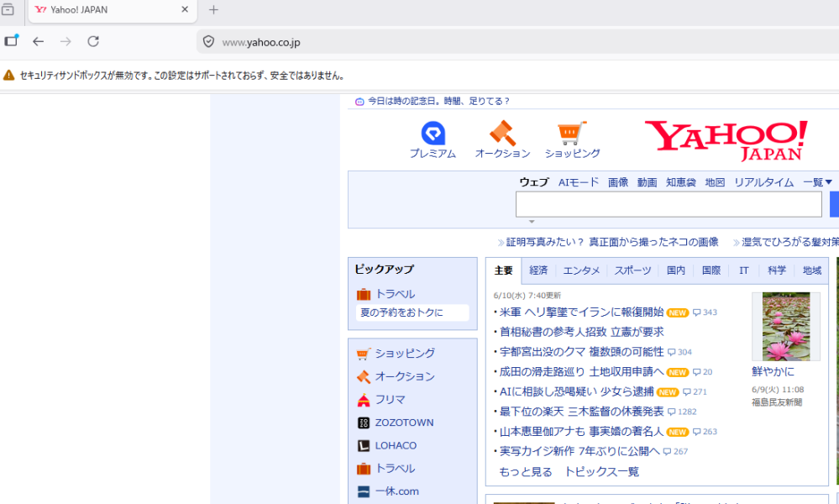Click the tab list icon at the top left
The width and height of the screenshot is (839, 504).
pyautogui.click(x=8, y=9)
